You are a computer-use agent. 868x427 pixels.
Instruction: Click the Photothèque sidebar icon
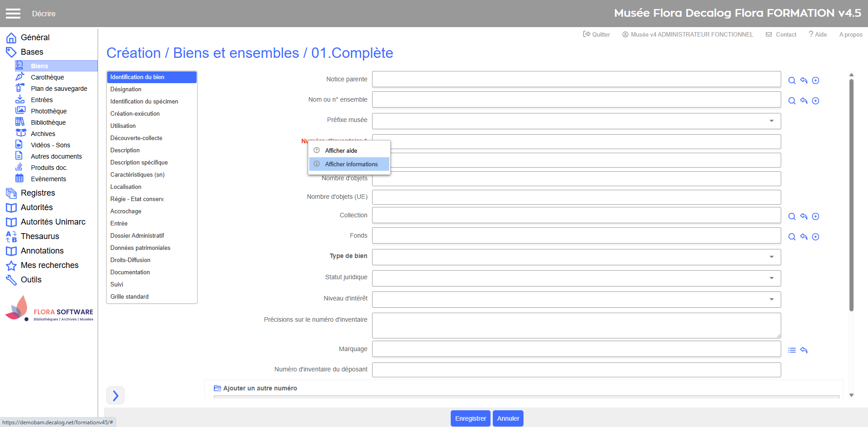point(20,111)
